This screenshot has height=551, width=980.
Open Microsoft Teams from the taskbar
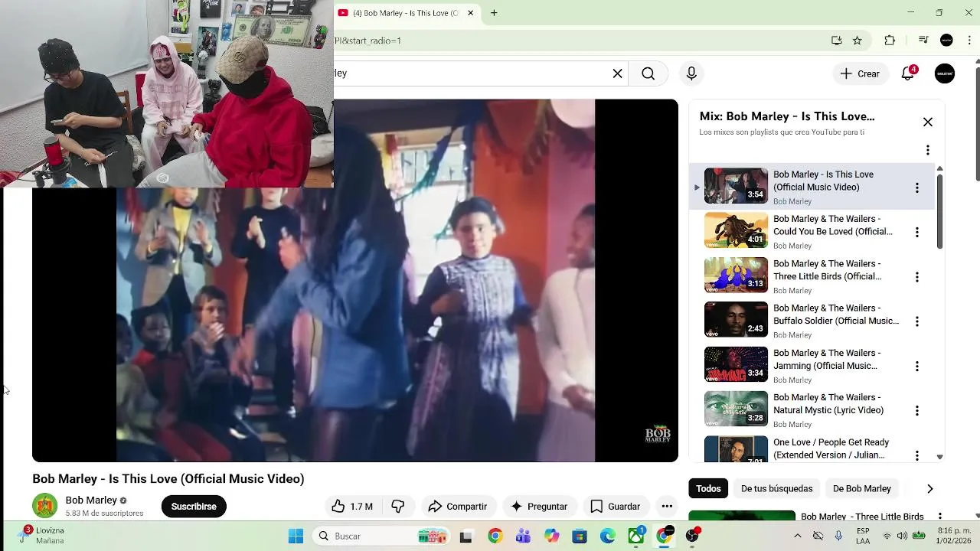click(x=523, y=536)
